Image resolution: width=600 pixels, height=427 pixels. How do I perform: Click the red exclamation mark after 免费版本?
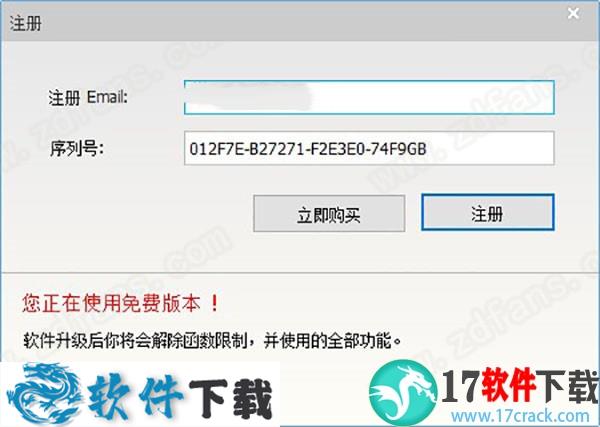tap(215, 303)
